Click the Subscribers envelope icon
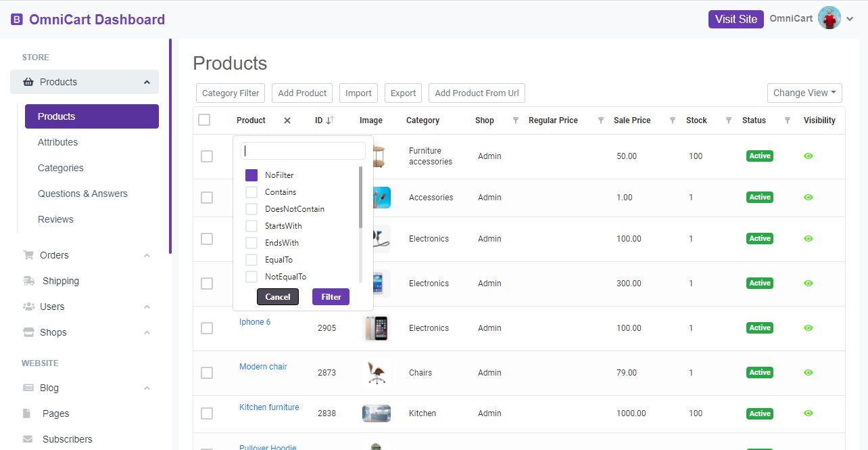This screenshot has width=868, height=450. pyautogui.click(x=28, y=439)
